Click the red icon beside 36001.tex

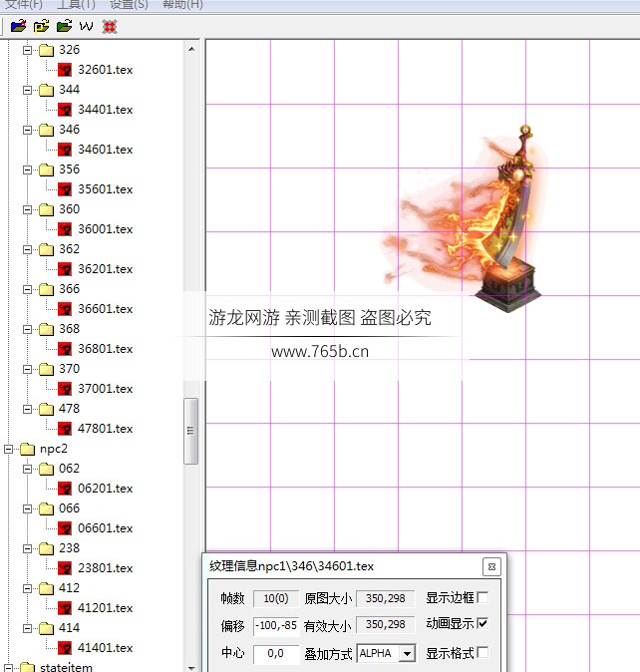tap(65, 229)
